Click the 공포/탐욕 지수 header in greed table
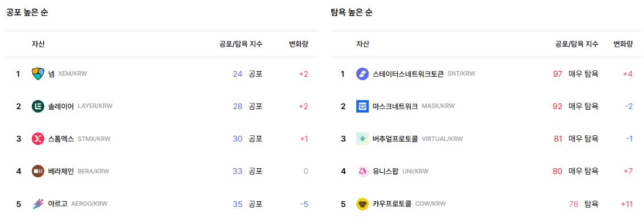 [576, 44]
